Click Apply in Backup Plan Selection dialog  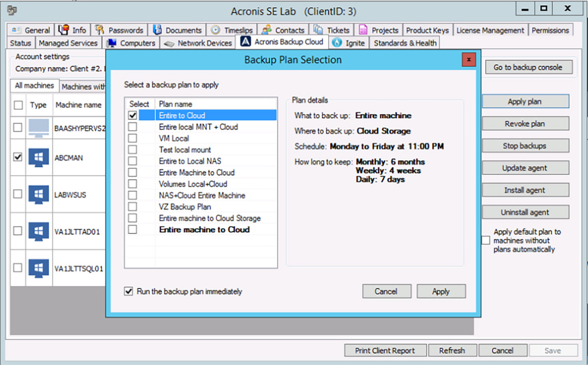tap(441, 291)
